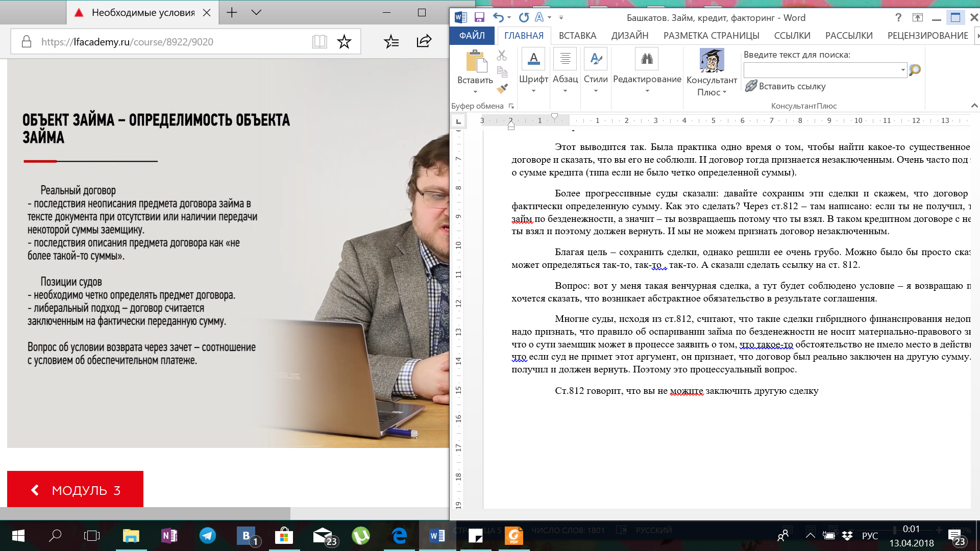Open Microsoft Store from taskbar
The height and width of the screenshot is (551, 980).
click(284, 536)
